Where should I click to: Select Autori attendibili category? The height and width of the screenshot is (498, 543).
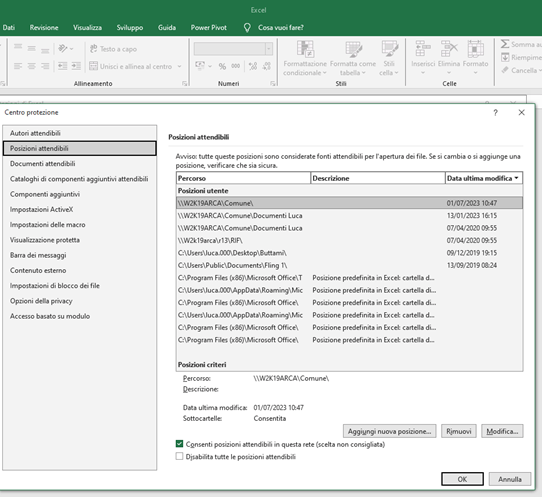(80, 133)
